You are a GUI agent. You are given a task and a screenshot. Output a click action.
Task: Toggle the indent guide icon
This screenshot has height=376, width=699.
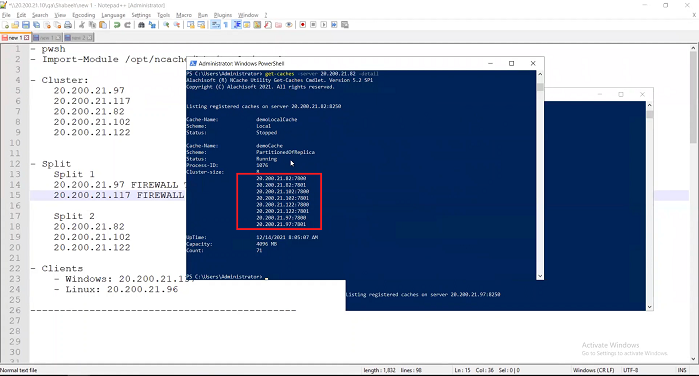[236, 25]
